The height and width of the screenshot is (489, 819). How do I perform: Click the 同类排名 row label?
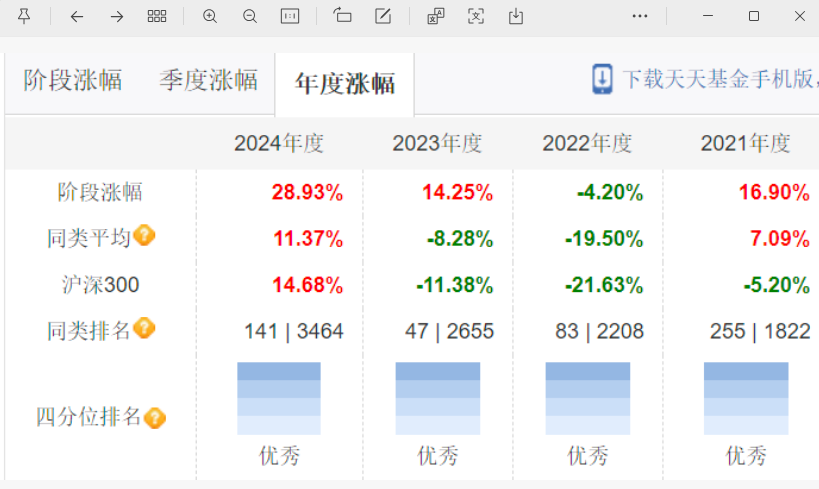[88, 331]
